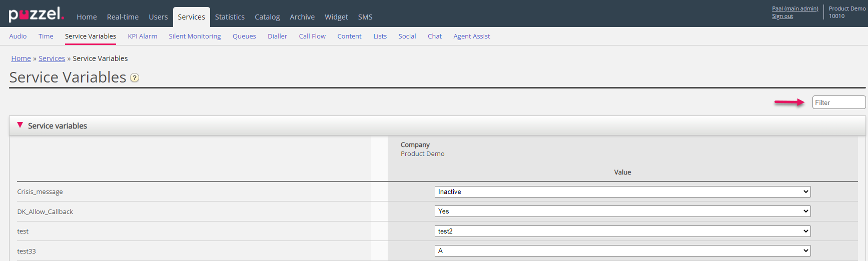Navigate to the Queues submenu
The image size is (868, 261).
pyautogui.click(x=244, y=36)
